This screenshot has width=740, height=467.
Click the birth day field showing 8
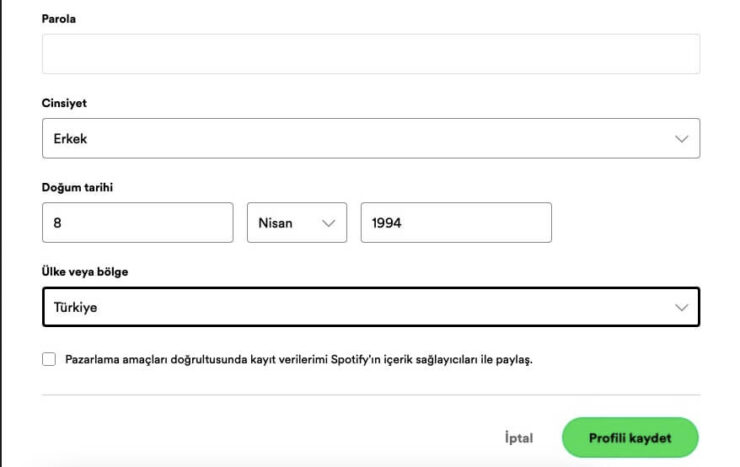[137, 223]
